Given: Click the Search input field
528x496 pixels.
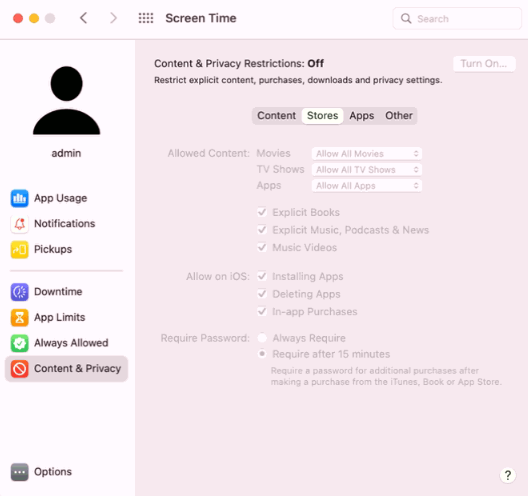Looking at the screenshot, I should pos(457,19).
